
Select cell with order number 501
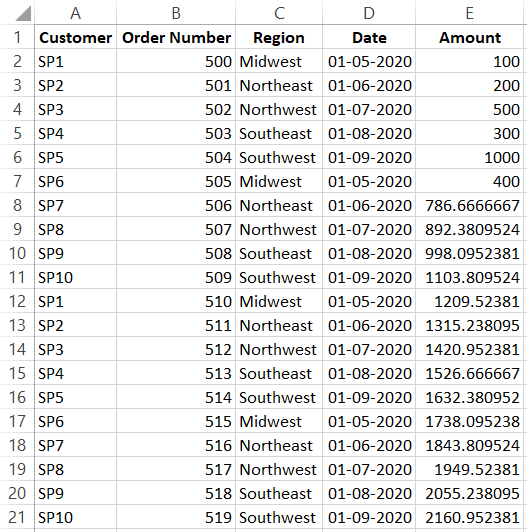click(x=176, y=85)
